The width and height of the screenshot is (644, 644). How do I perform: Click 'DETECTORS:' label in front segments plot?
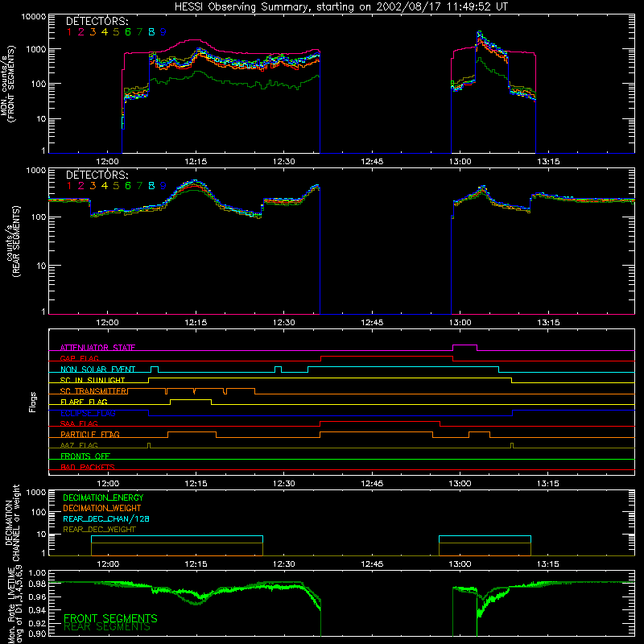click(x=97, y=22)
